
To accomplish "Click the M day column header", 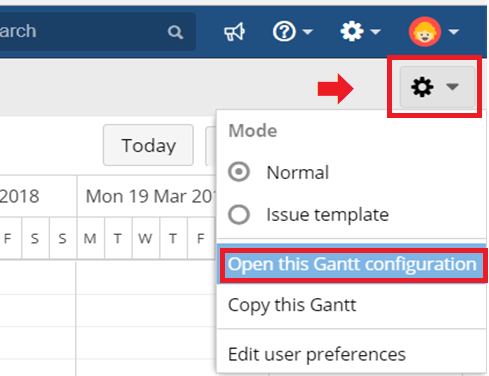I will pyautogui.click(x=90, y=239).
